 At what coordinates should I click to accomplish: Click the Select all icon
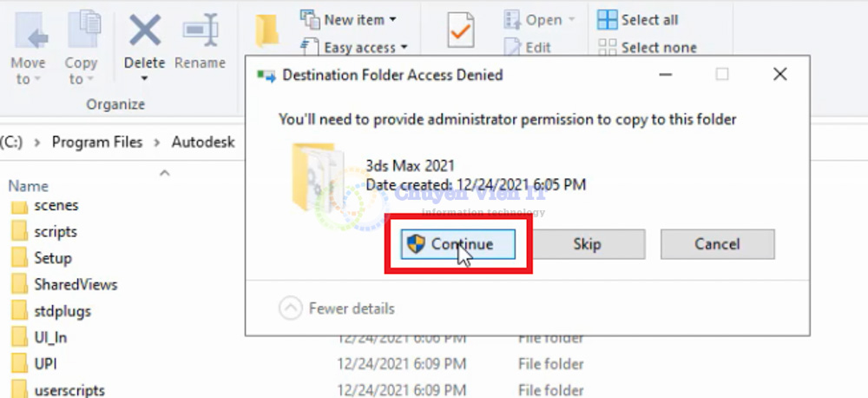coord(607,19)
